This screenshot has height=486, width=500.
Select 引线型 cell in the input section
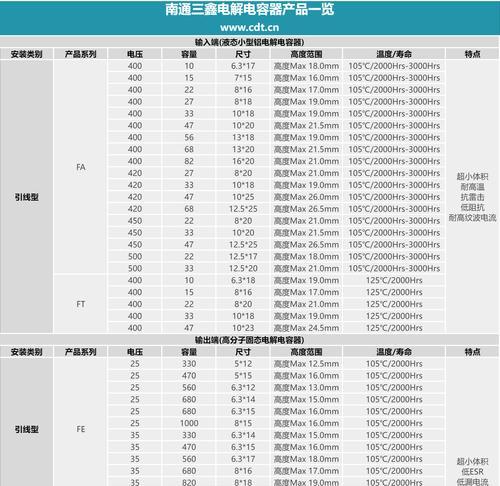coord(27,197)
